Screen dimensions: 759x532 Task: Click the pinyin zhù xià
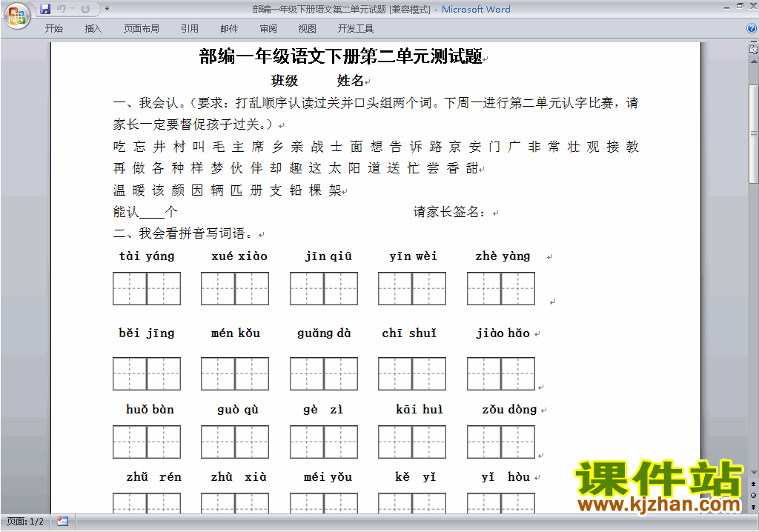(x=239, y=477)
